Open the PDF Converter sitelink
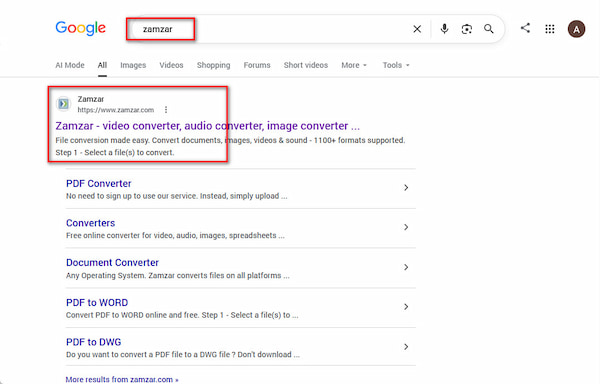Image resolution: width=600 pixels, height=384 pixels. [98, 184]
